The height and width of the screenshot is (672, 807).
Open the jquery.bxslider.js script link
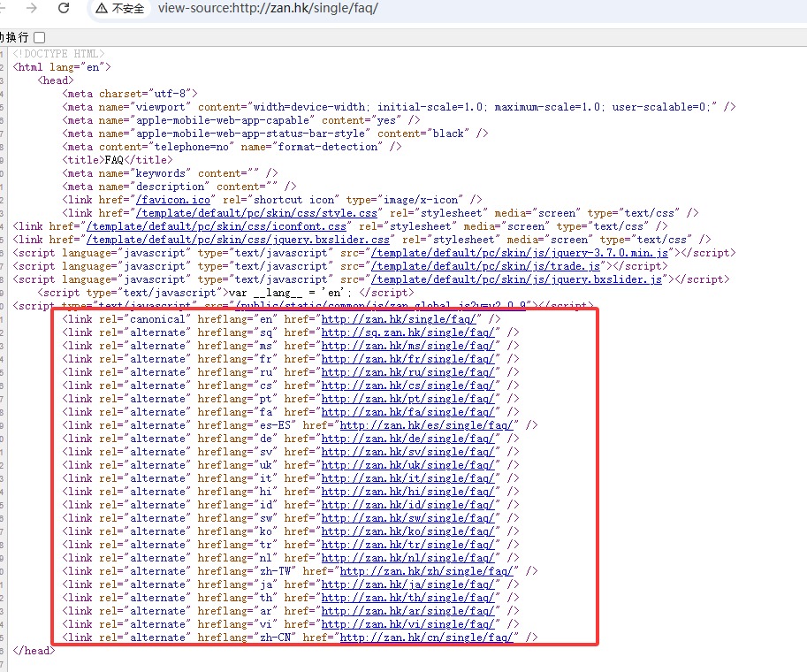(516, 279)
